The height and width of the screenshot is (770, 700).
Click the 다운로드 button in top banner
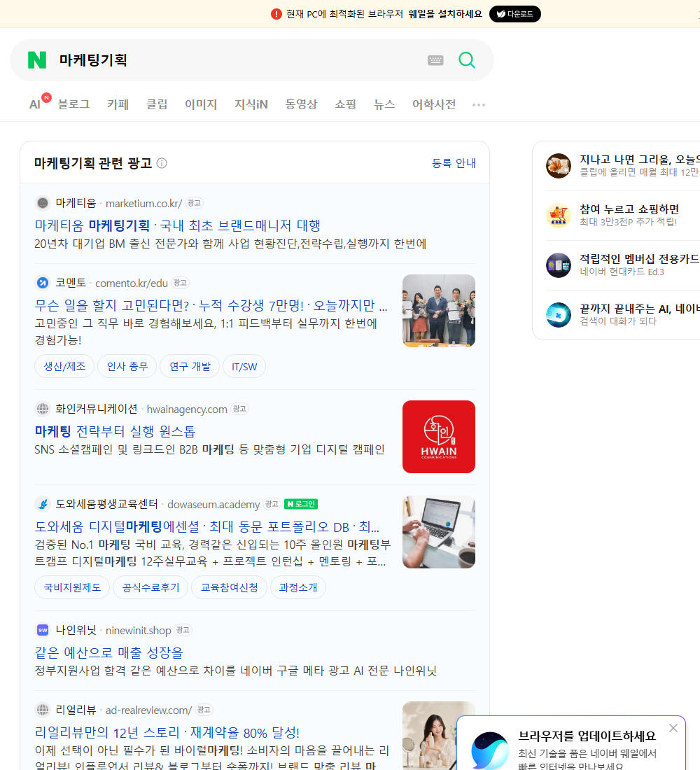click(x=514, y=14)
